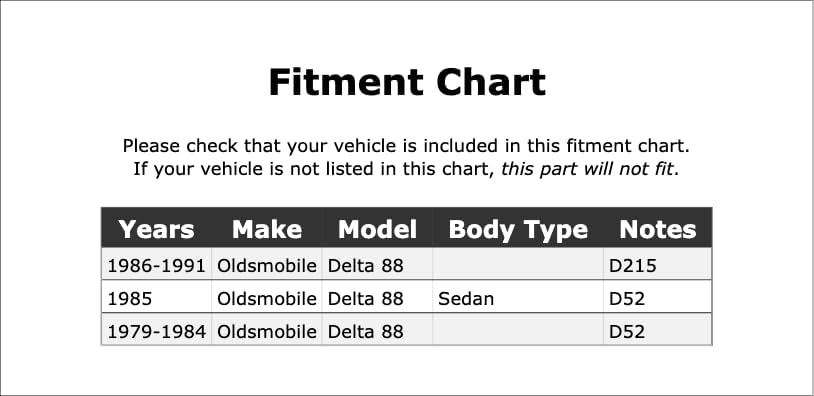Click the Fitment Chart title
This screenshot has width=814, height=396.
click(x=407, y=83)
